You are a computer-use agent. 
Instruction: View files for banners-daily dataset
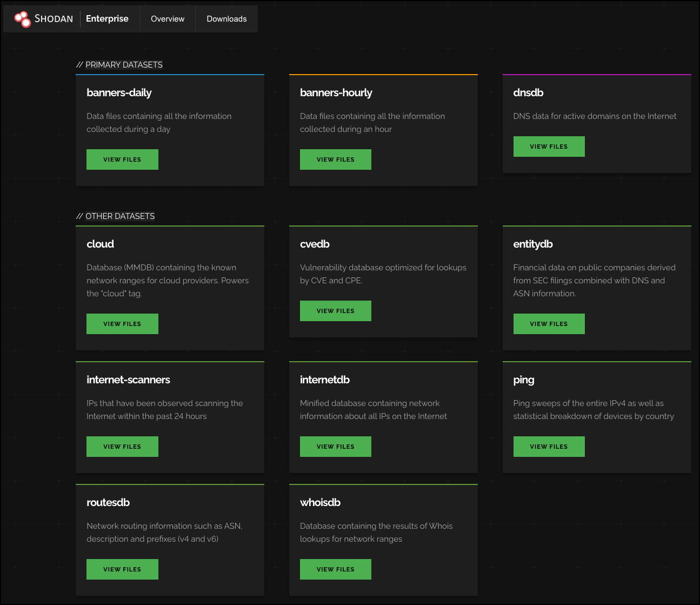[x=122, y=159]
